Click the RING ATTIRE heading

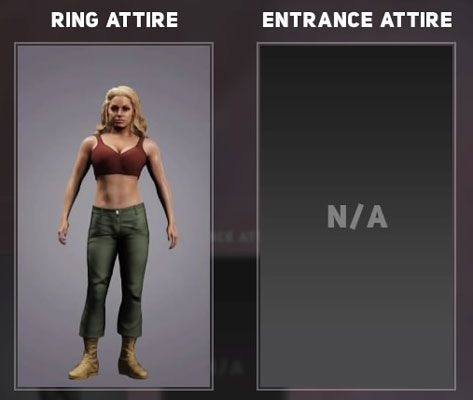114,20
